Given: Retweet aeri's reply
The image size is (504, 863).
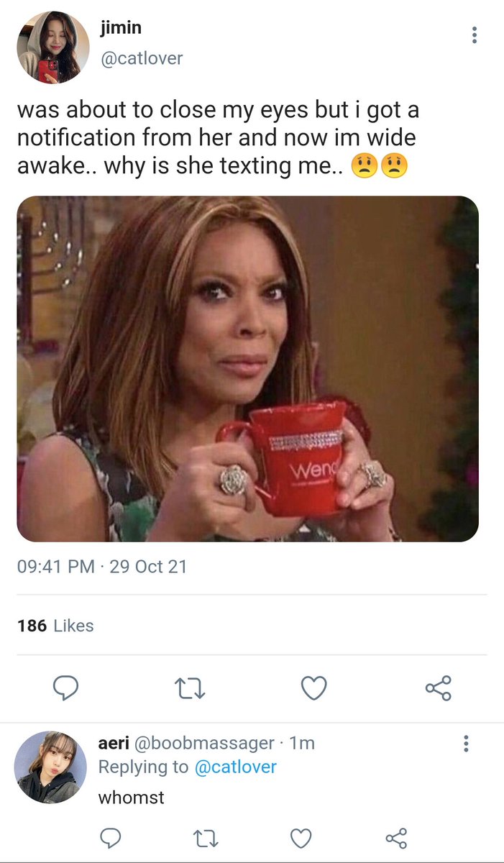Looking at the screenshot, I should [204, 838].
